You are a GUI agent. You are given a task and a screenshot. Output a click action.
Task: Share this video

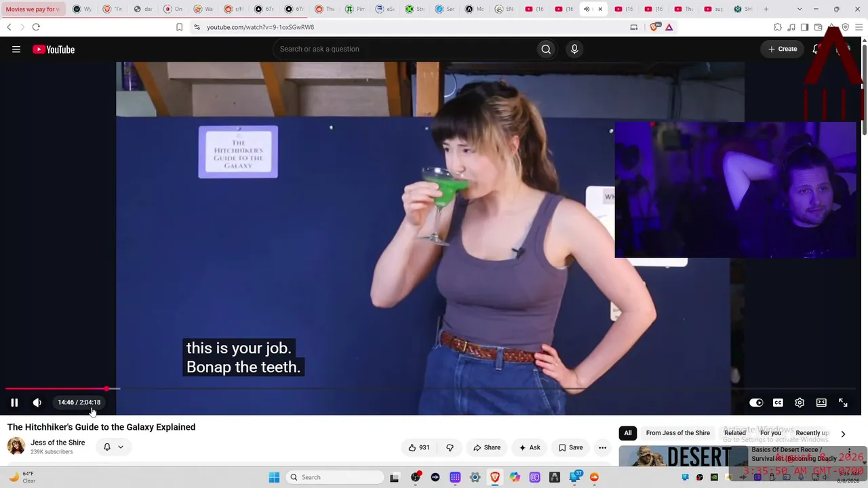(x=487, y=447)
